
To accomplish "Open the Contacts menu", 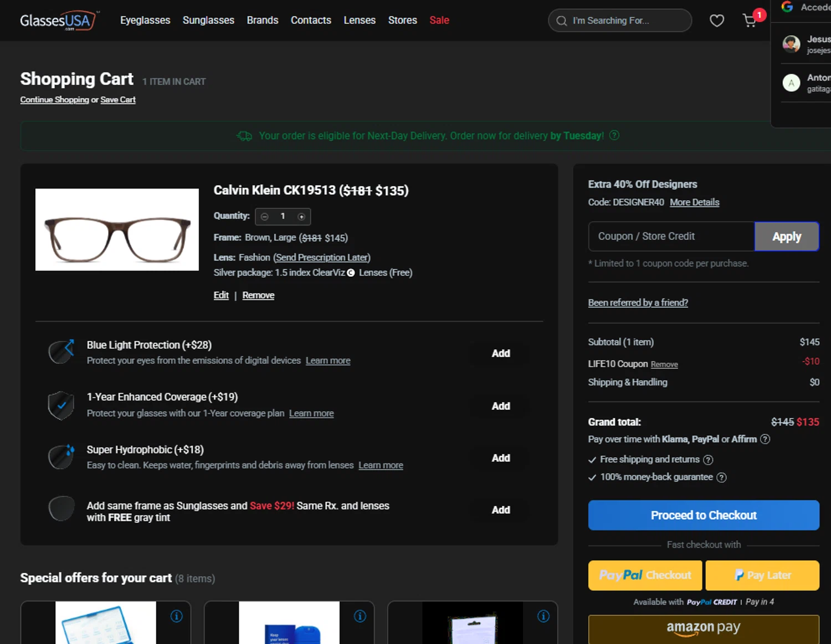I will click(x=311, y=20).
